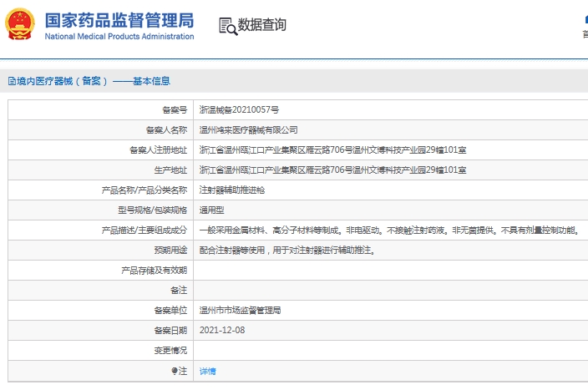Click the 生产地址 label
The width and height of the screenshot is (588, 390).
[170, 170]
